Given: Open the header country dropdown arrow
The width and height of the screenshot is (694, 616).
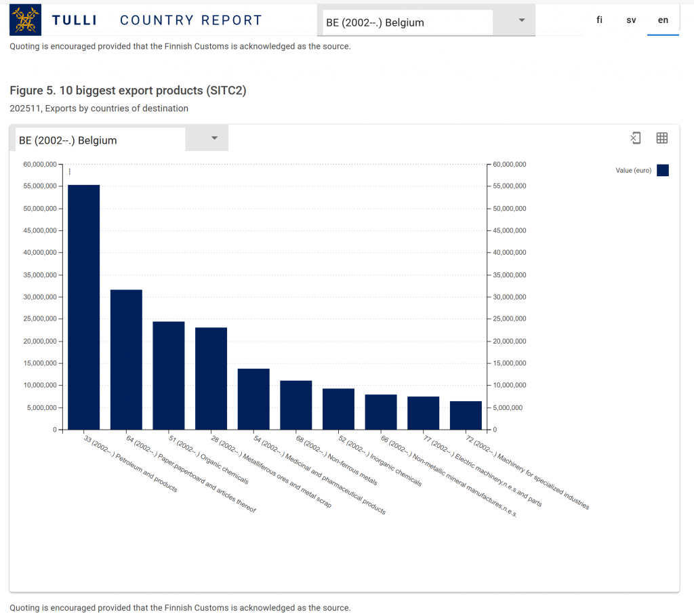Looking at the screenshot, I should 521,20.
